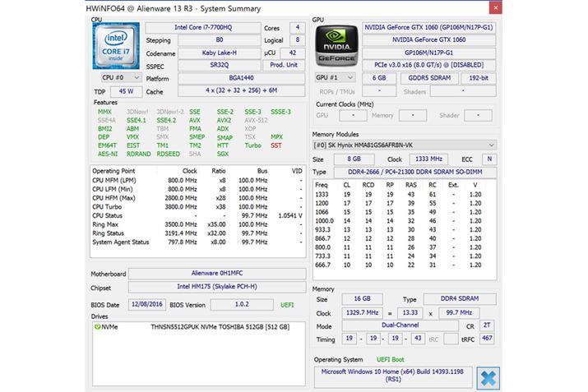Click the NVIDIA GeForce GTX 1060 (GP106M/N17P-G1) field

429,26
